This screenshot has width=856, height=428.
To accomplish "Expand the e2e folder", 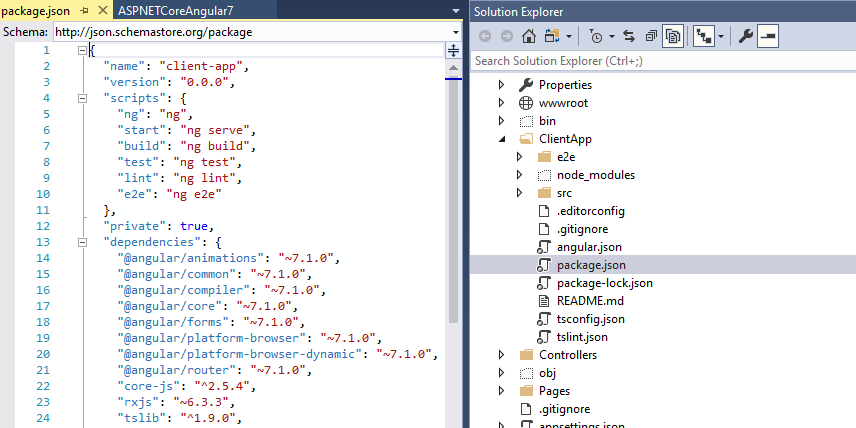I will (520, 157).
